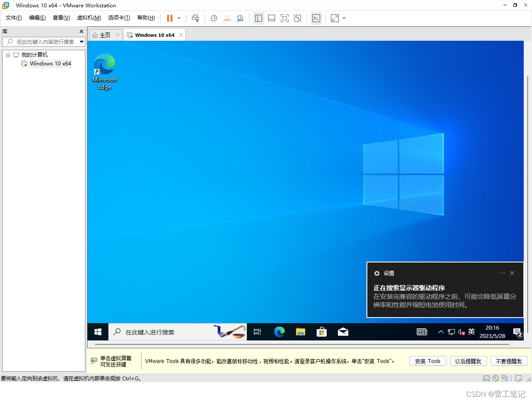532x402 pixels.
Task: Collapse the 我的计算机 tree node
Action: [x=8, y=55]
